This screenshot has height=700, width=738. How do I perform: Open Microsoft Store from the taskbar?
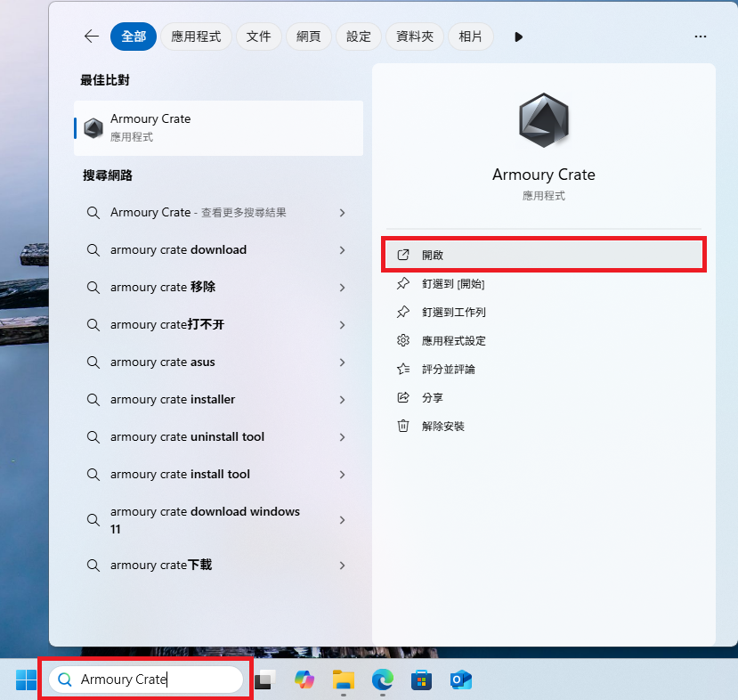[x=421, y=680]
